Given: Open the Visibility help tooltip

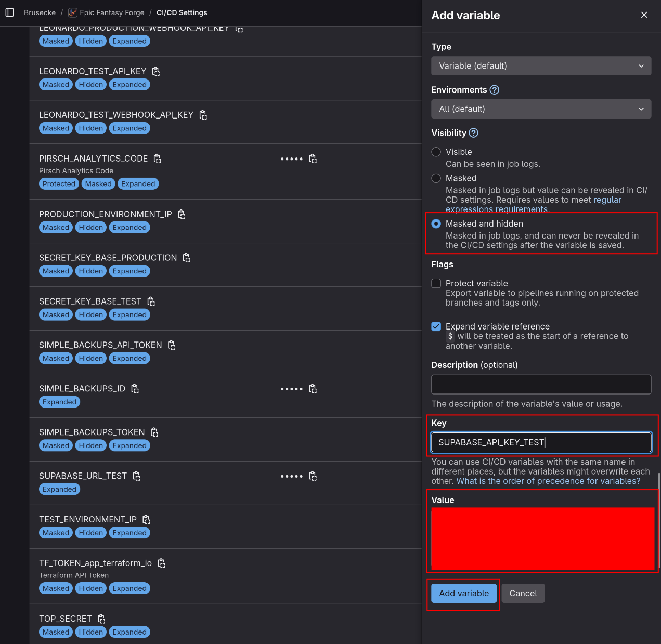Looking at the screenshot, I should (473, 133).
